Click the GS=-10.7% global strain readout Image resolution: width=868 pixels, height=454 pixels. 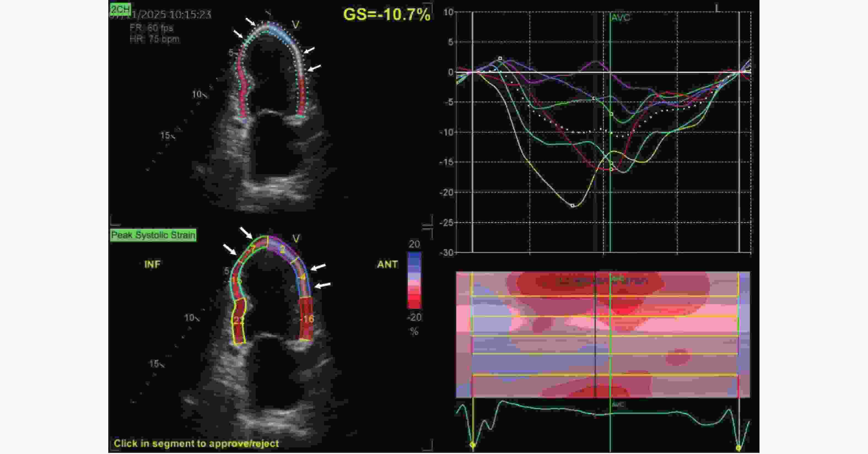(386, 15)
